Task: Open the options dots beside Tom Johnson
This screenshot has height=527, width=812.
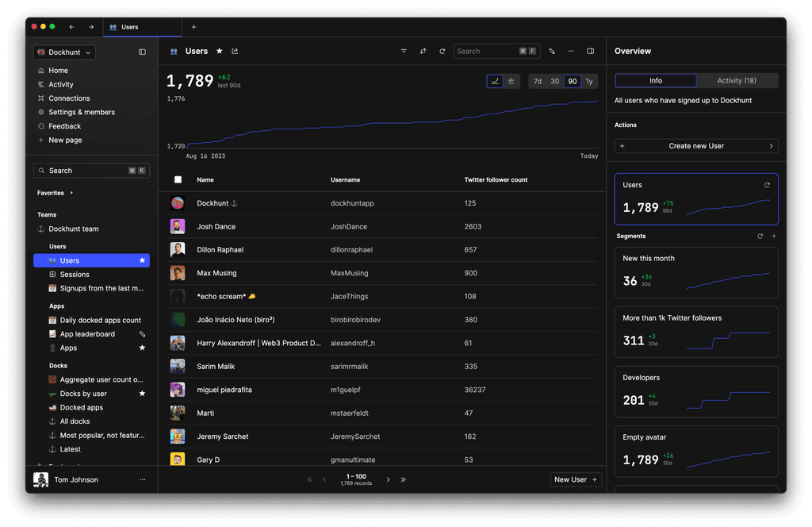Action: [x=143, y=480]
